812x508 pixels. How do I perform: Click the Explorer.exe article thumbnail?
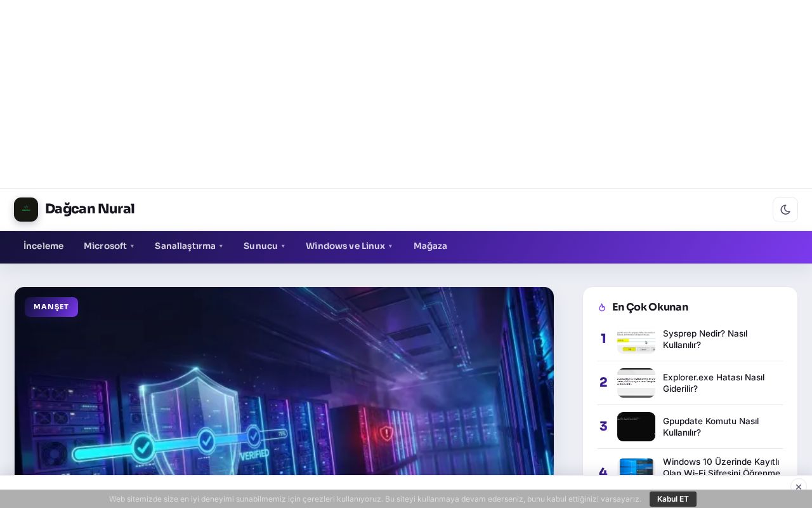point(636,383)
